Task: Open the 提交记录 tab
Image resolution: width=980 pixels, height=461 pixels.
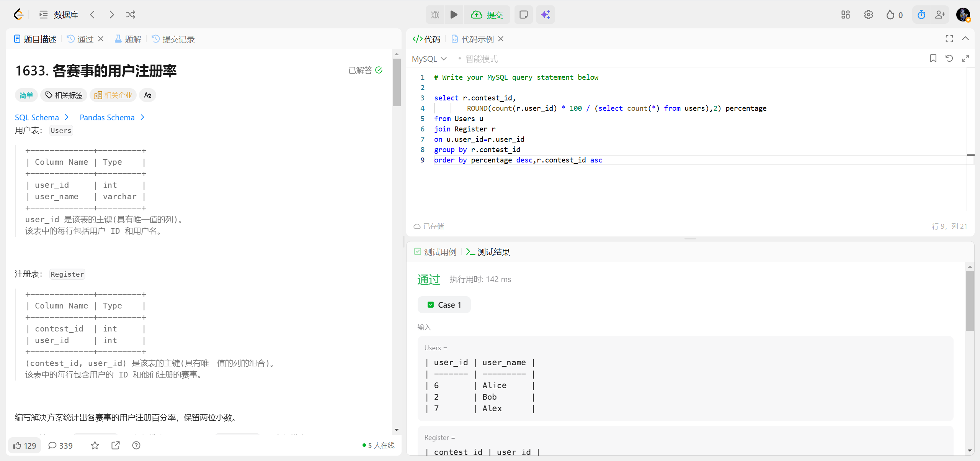Action: 173,39
